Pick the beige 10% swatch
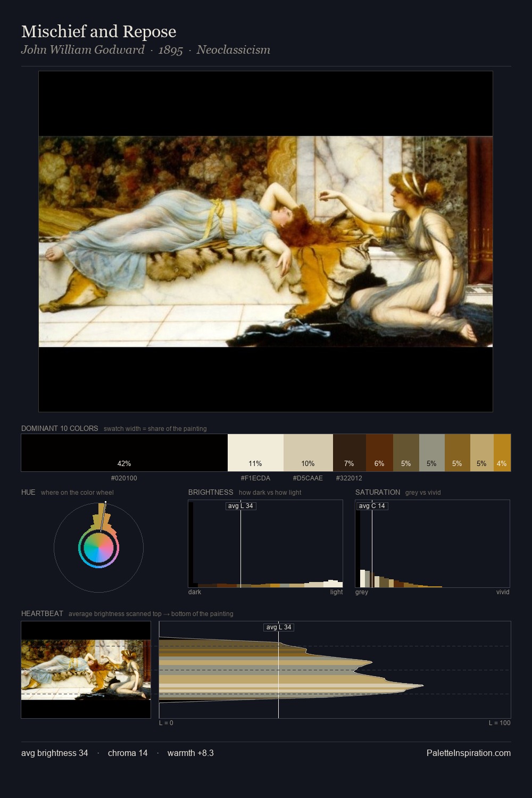The height and width of the screenshot is (798, 532). click(x=308, y=453)
